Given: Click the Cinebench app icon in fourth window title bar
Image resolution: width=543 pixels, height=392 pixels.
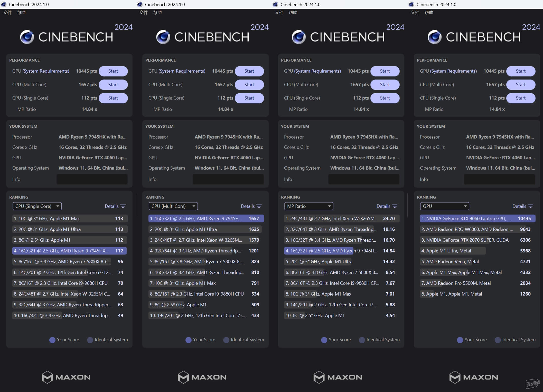Looking at the screenshot, I should pyautogui.click(x=411, y=4).
